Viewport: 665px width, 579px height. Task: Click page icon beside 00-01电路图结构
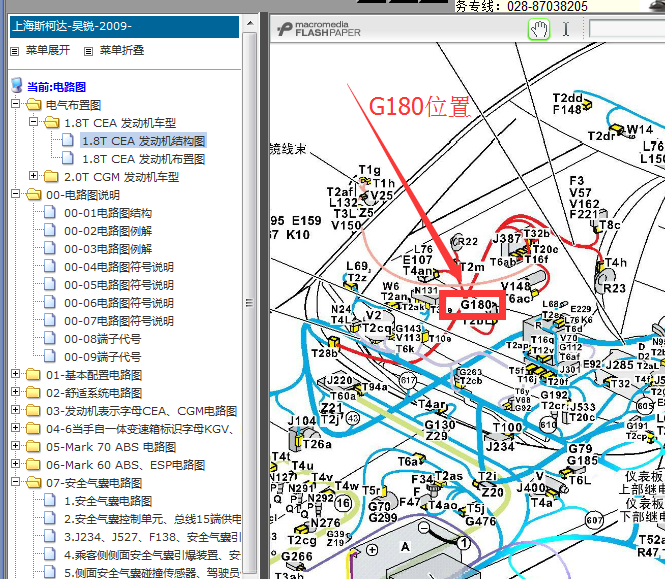tap(50, 212)
